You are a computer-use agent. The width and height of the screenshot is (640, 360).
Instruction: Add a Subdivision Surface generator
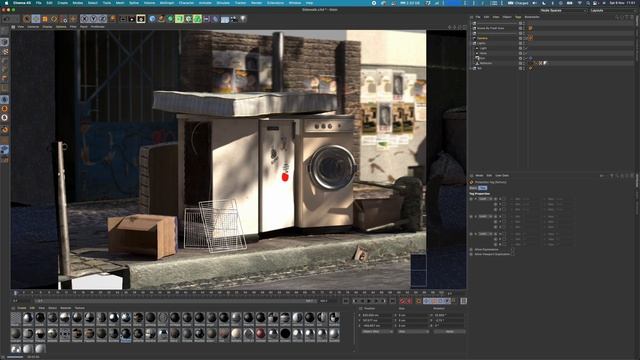171,19
